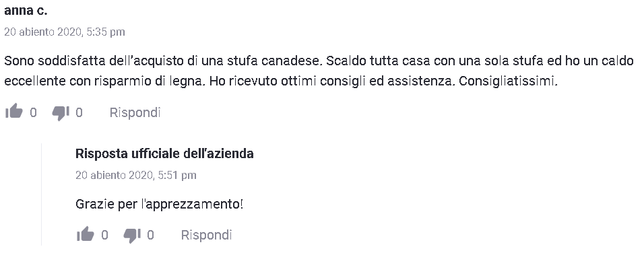Viewport: 644px width, 255px height.
Task: Click the vertical thread line beside the reply
Action: [42, 194]
